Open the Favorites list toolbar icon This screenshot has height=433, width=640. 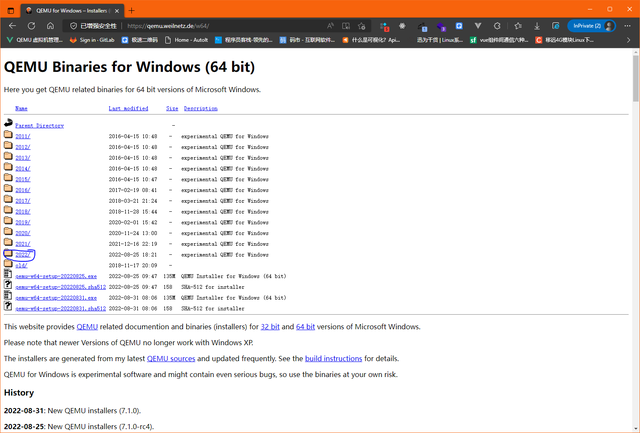(518, 26)
